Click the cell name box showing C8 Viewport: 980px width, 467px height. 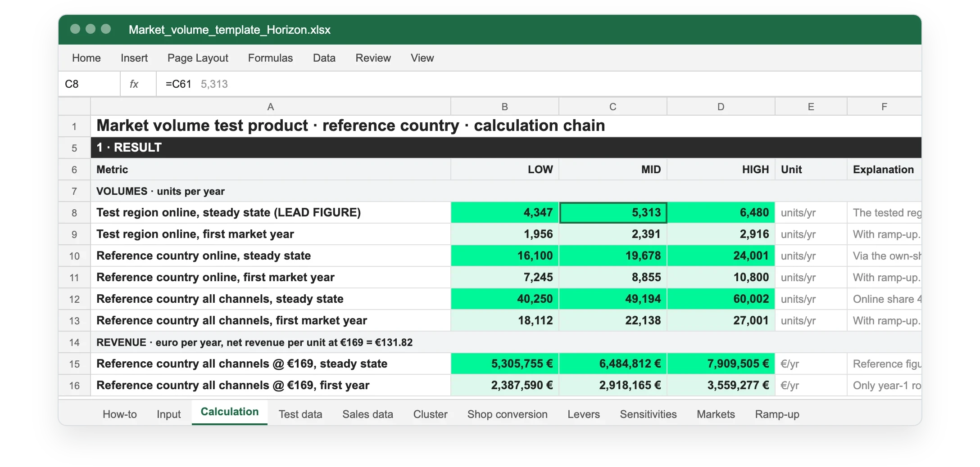tap(89, 84)
